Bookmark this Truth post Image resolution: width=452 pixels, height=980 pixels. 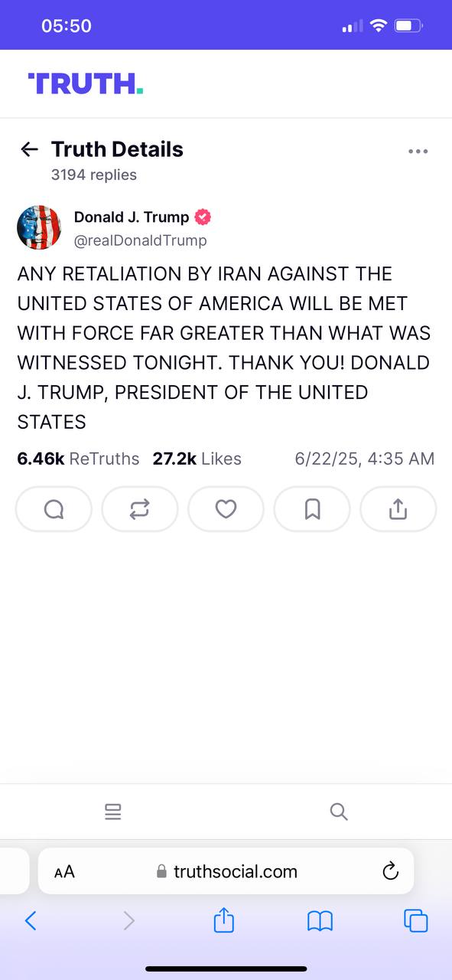[x=312, y=509]
